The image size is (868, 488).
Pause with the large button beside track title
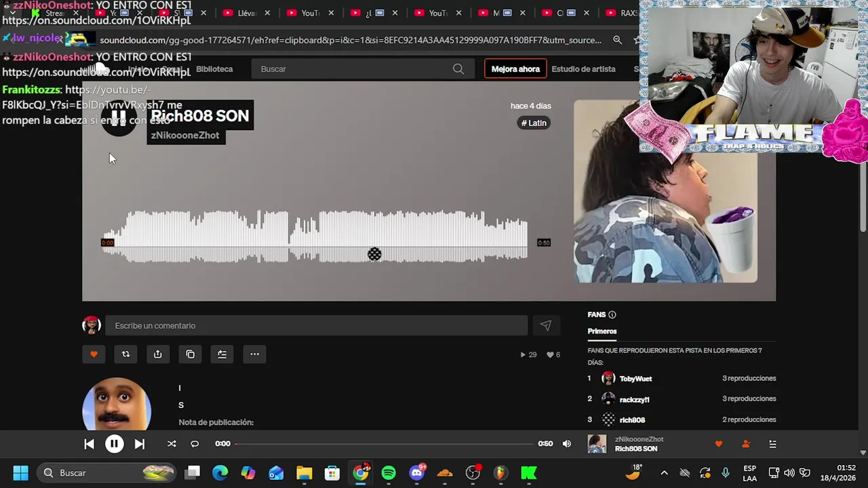118,119
